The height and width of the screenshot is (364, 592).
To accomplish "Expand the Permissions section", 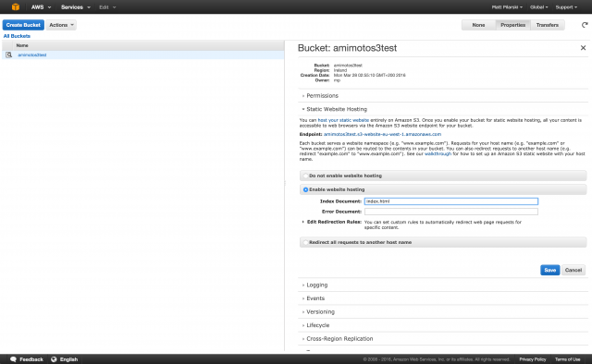I will (x=322, y=96).
